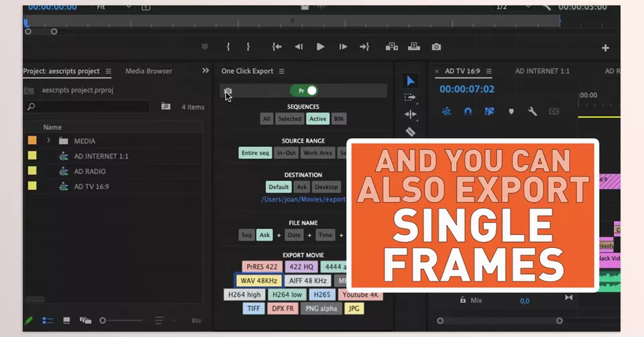
Task: Click the timeline Add Marker icon
Action: point(511,111)
